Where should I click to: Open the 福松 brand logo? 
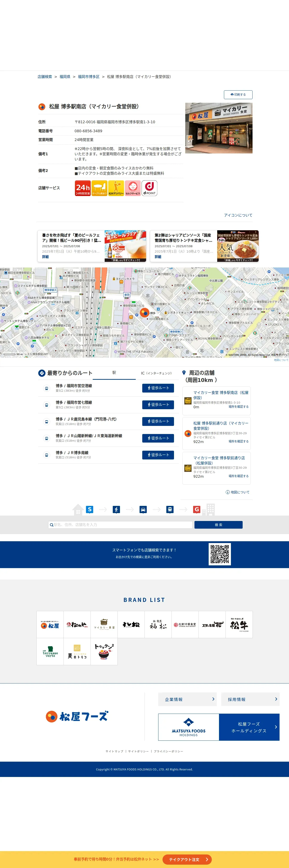158,624
